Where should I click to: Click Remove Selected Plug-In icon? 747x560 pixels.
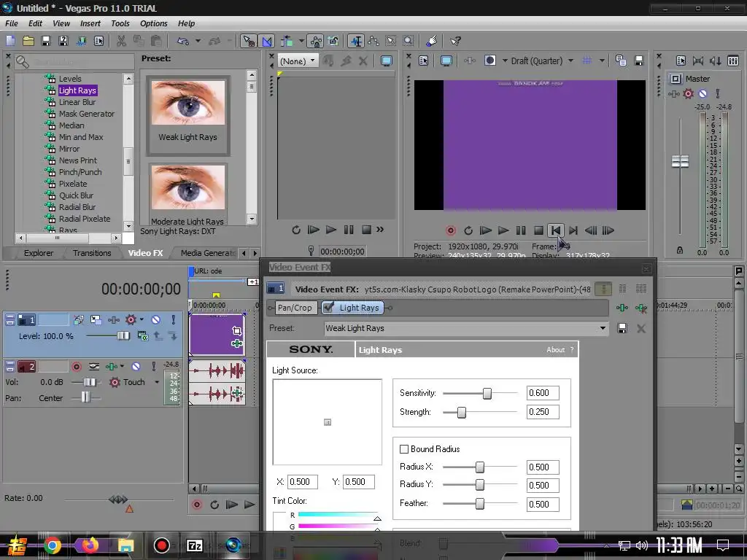(x=641, y=308)
